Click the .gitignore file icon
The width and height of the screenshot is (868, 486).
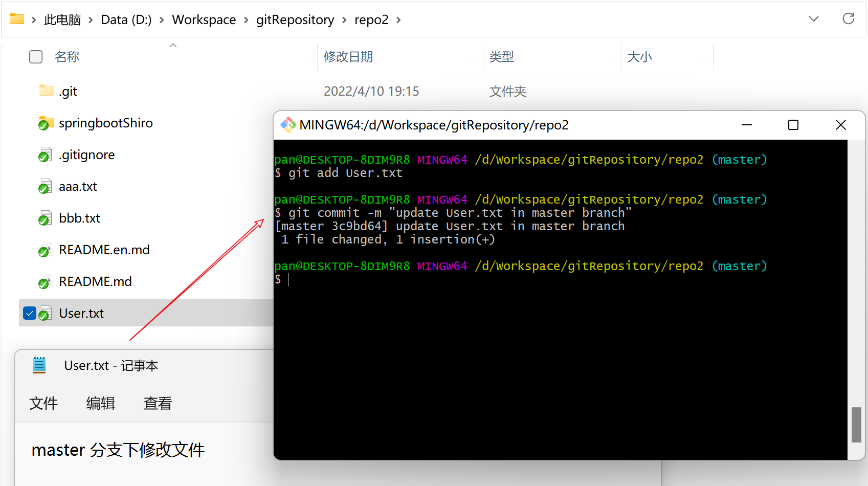46,155
